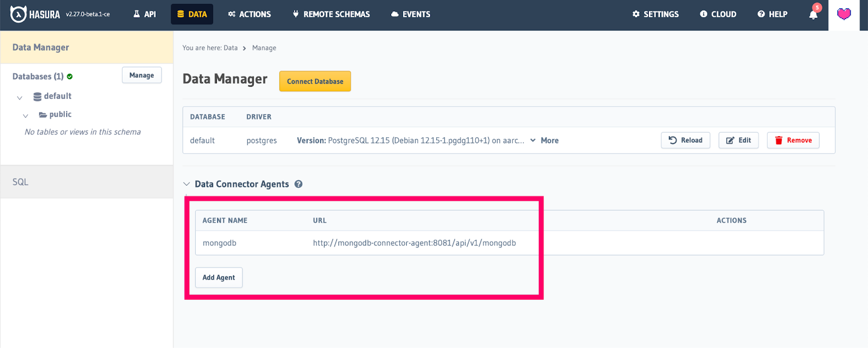868x348 pixels.
Task: Collapse the public schema chevron
Action: pyautogui.click(x=25, y=116)
